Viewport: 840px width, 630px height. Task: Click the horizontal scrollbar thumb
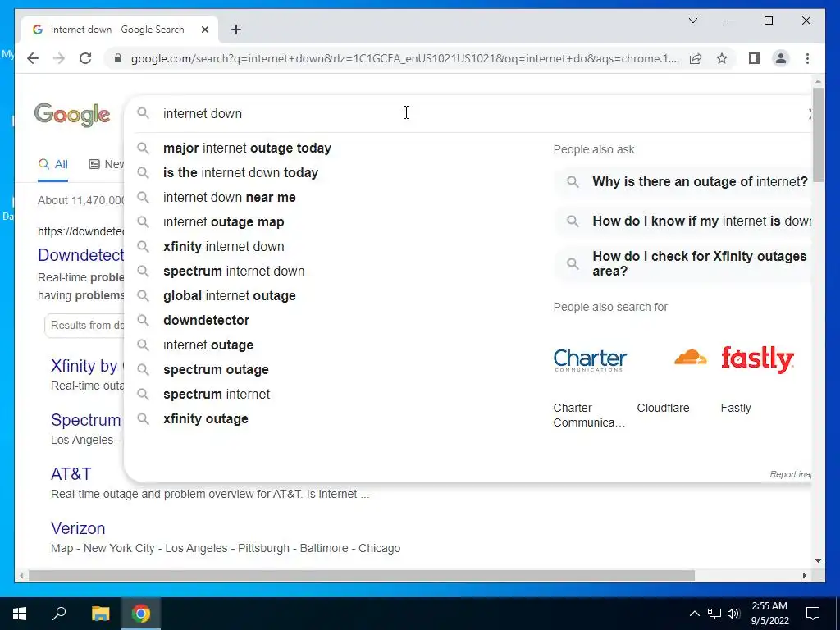click(362, 575)
